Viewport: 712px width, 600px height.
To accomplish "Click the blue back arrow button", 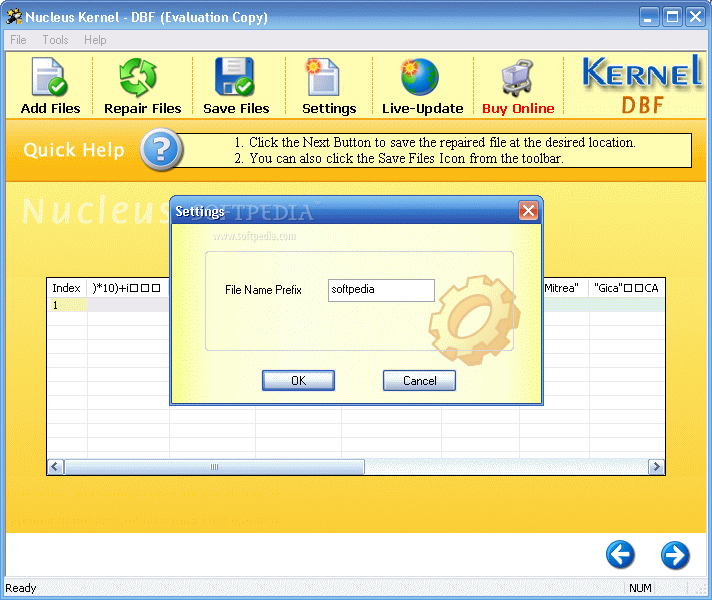I will click(620, 555).
